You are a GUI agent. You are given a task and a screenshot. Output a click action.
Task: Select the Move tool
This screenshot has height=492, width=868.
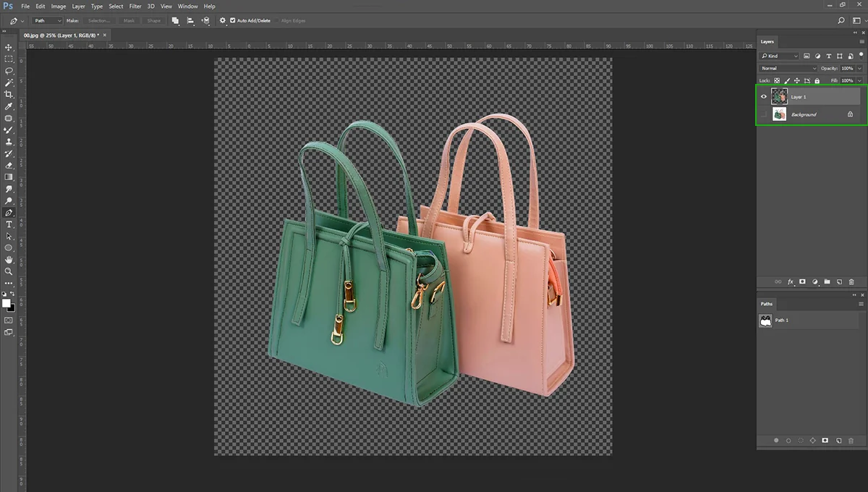pos(9,47)
